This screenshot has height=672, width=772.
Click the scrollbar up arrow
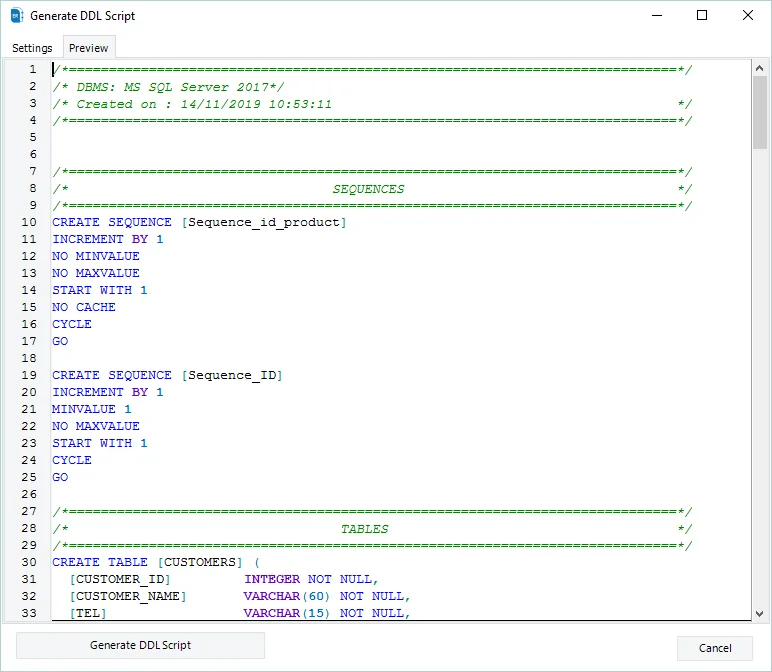(759, 68)
